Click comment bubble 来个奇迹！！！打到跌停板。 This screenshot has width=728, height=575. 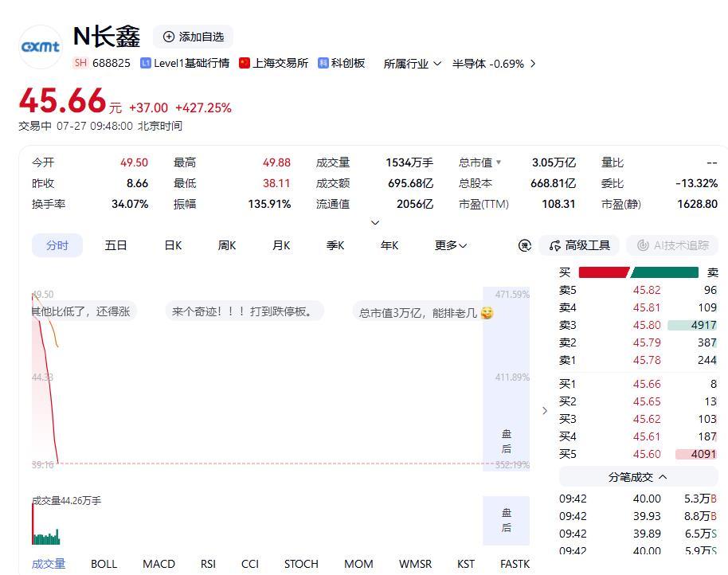(x=245, y=311)
